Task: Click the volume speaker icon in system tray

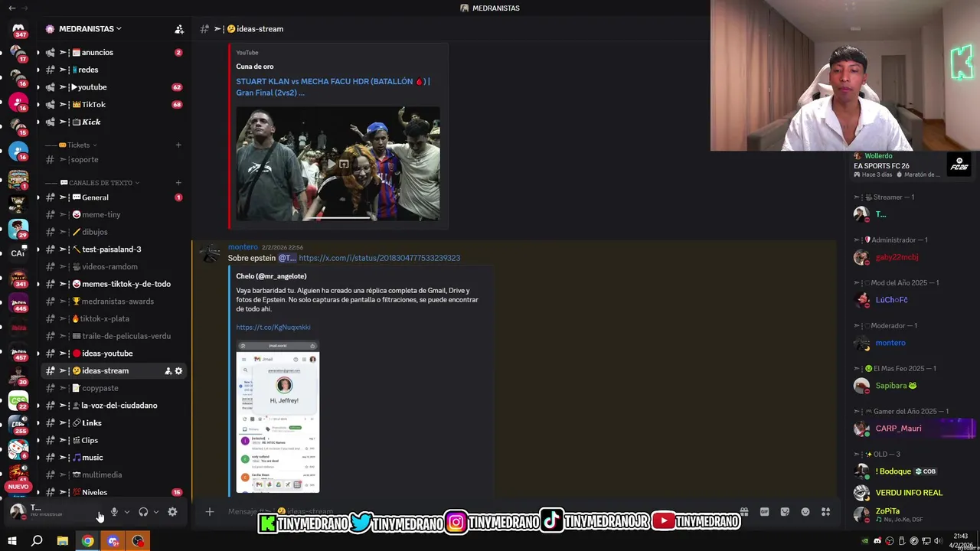Action: click(938, 541)
